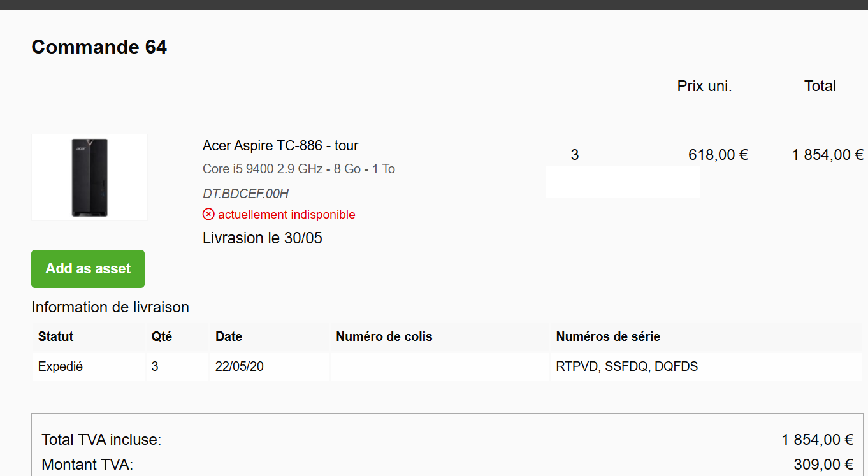Click the red unavailable circle-x icon

pos(208,215)
